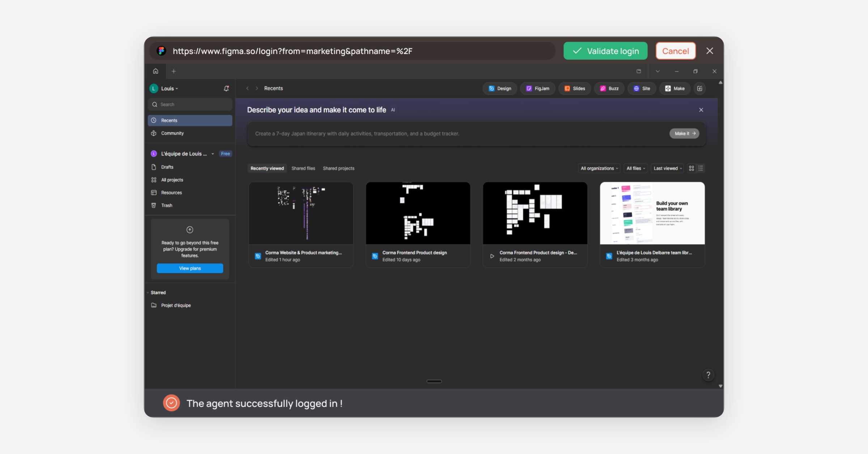The width and height of the screenshot is (868, 454).
Task: Click the Cancel button
Action: [x=676, y=51]
